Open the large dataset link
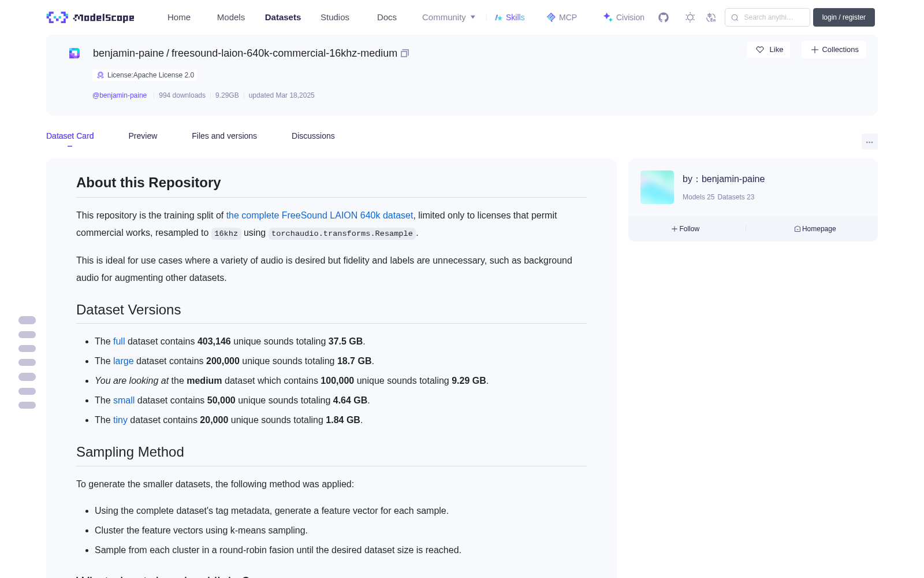This screenshot has height=578, width=924. click(124, 361)
